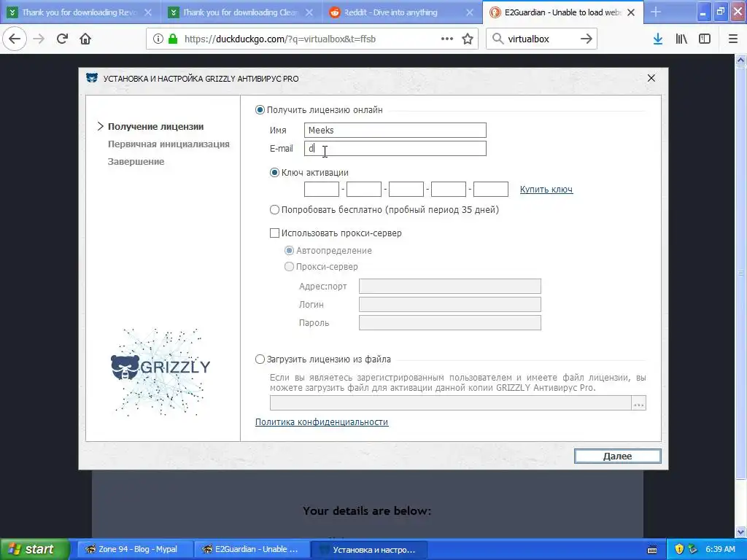Close the Grizzly installer dialog
The width and height of the screenshot is (747, 560).
click(x=651, y=78)
